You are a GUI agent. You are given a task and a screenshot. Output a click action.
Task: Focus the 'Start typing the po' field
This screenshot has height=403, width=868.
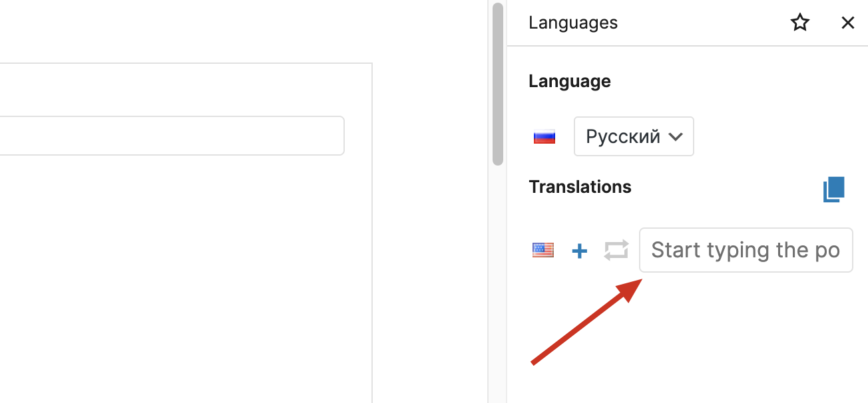745,249
